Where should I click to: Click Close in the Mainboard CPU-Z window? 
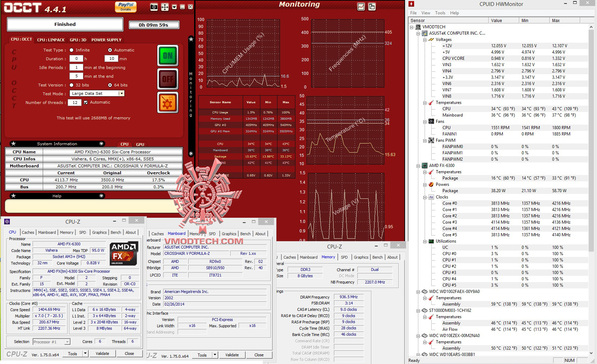point(259,355)
